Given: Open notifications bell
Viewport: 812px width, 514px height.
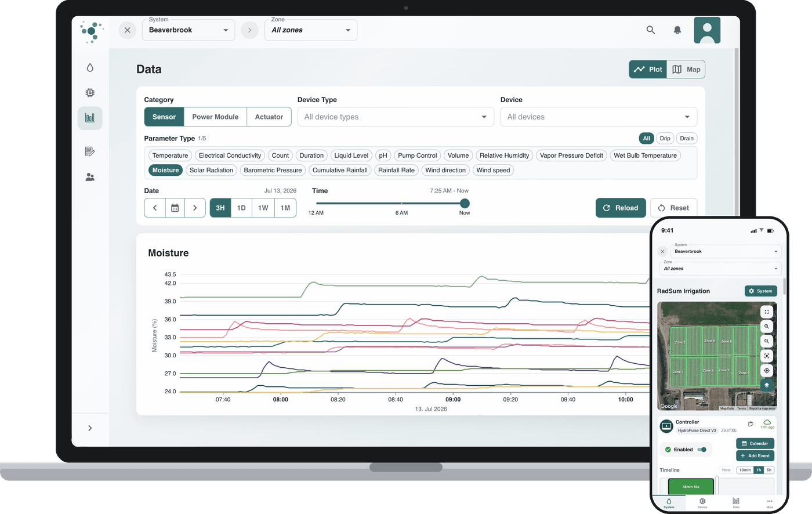Looking at the screenshot, I should (677, 30).
